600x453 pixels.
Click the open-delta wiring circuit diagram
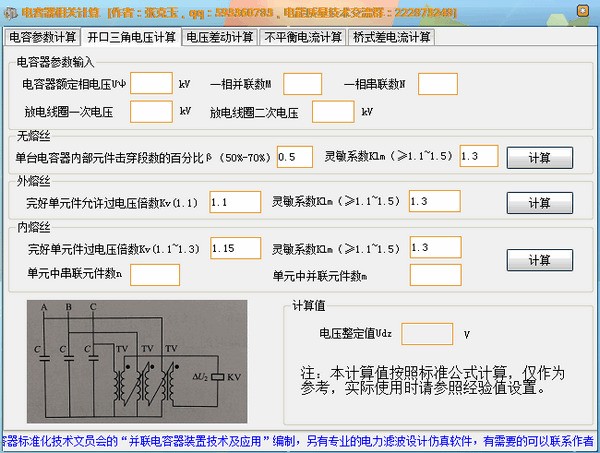click(x=137, y=362)
